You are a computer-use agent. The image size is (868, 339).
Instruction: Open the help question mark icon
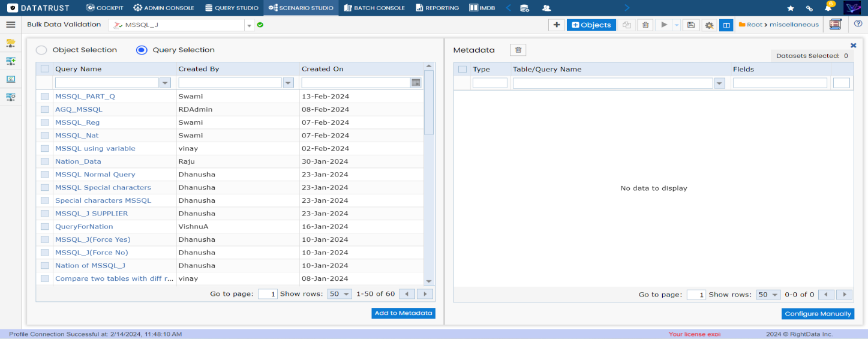pyautogui.click(x=858, y=25)
